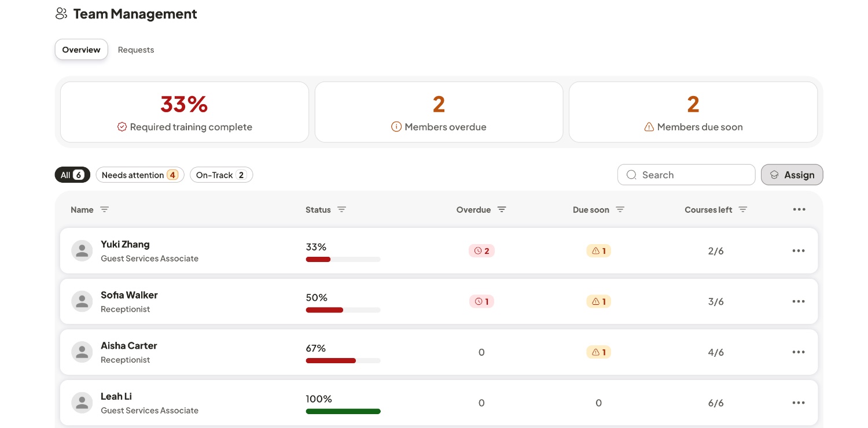Filter by On-Track members
This screenshot has height=428, width=868.
point(222,175)
